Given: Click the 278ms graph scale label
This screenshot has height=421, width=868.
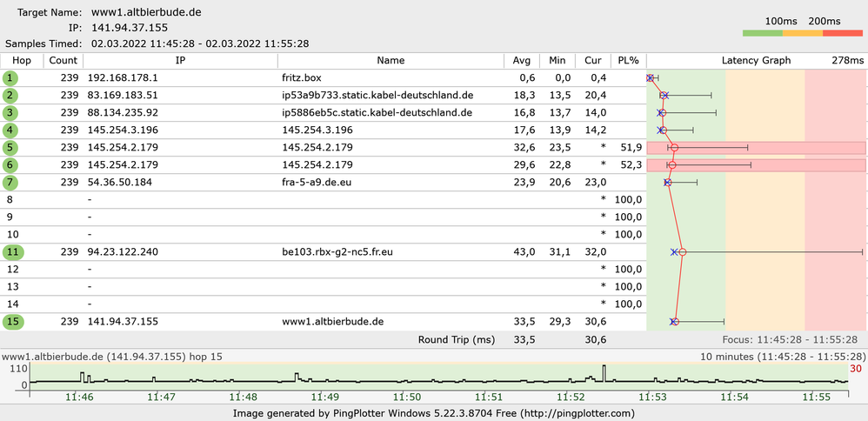Looking at the screenshot, I should [847, 61].
